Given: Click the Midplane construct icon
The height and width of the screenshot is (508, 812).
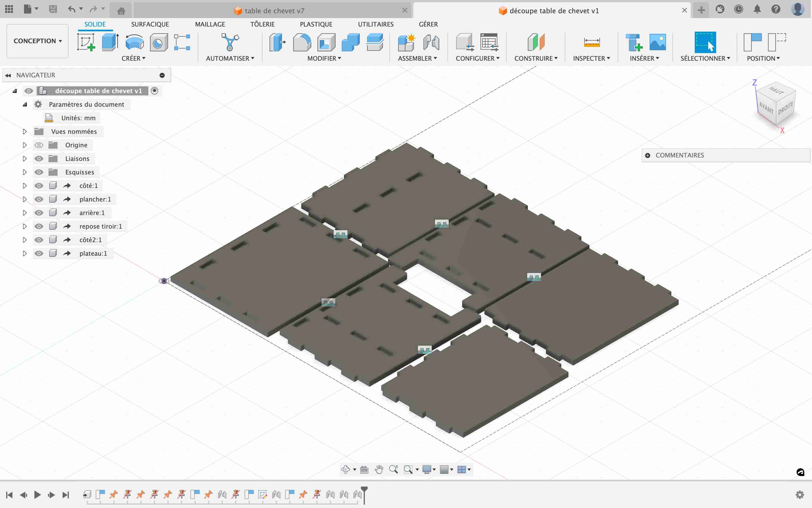Looking at the screenshot, I should (x=536, y=42).
